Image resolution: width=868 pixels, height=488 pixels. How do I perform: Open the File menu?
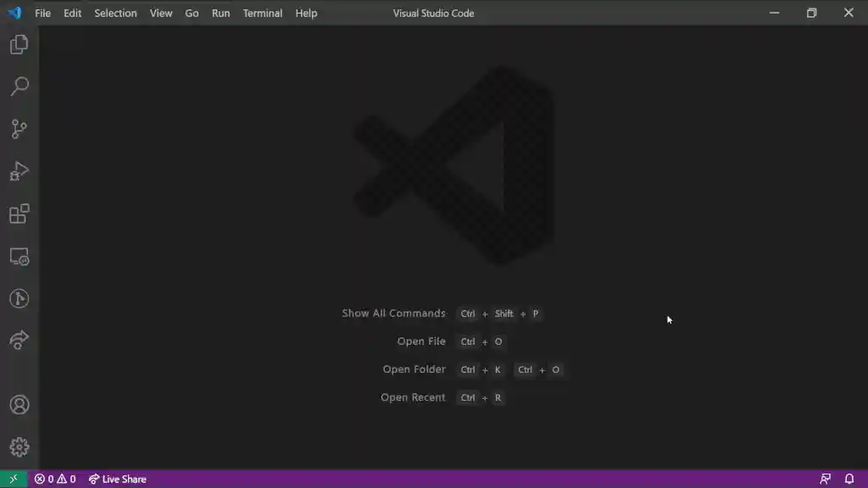pyautogui.click(x=42, y=13)
